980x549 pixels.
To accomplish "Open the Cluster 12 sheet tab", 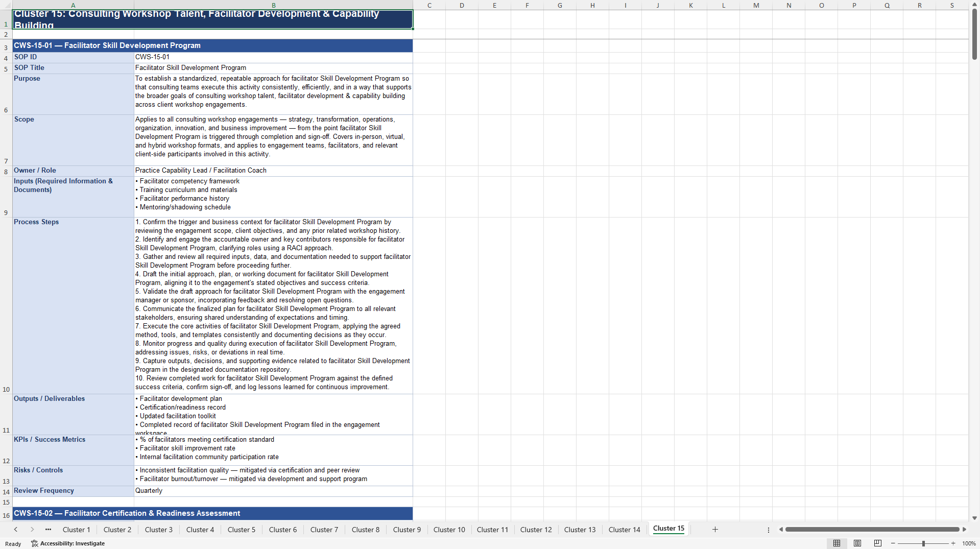I will click(536, 530).
